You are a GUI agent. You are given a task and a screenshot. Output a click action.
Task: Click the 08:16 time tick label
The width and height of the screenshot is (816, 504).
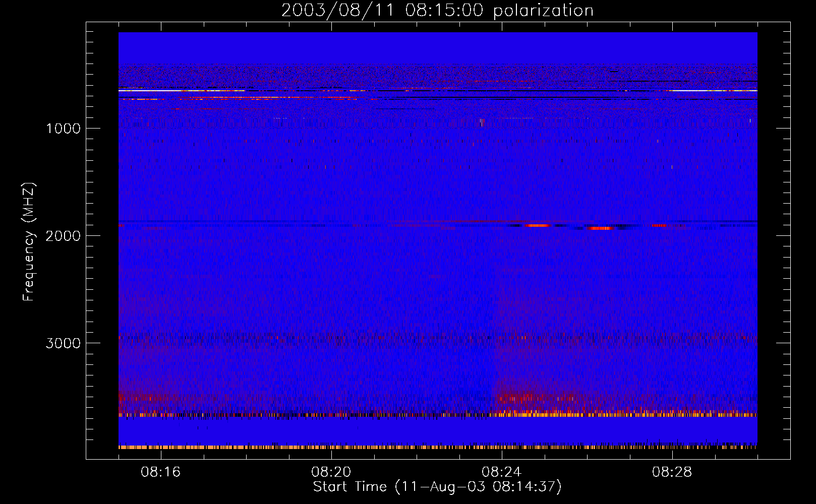click(160, 472)
